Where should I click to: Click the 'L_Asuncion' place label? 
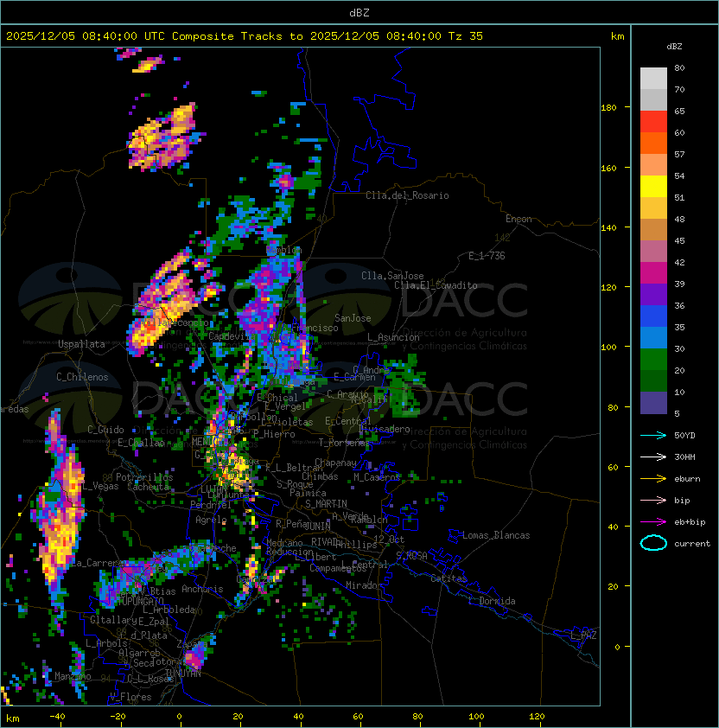point(393,337)
